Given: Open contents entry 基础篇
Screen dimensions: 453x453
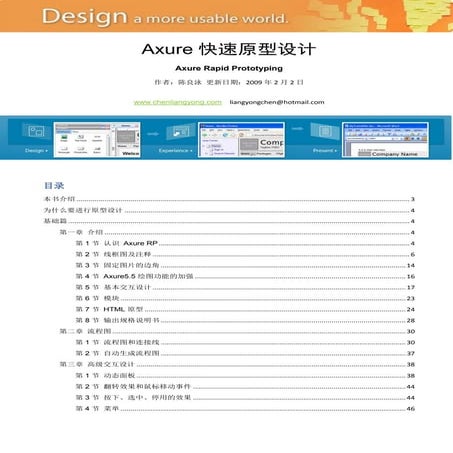Looking at the screenshot, I should (x=229, y=221).
